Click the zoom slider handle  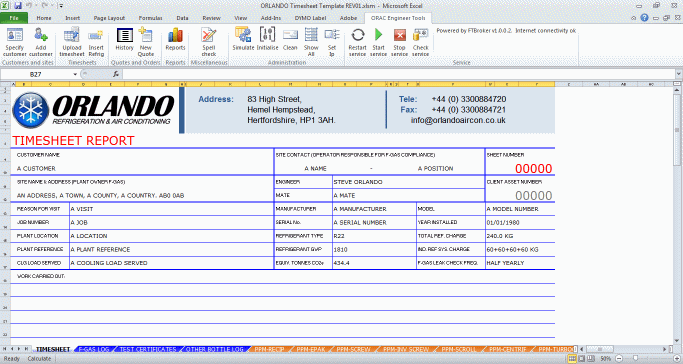(636, 359)
